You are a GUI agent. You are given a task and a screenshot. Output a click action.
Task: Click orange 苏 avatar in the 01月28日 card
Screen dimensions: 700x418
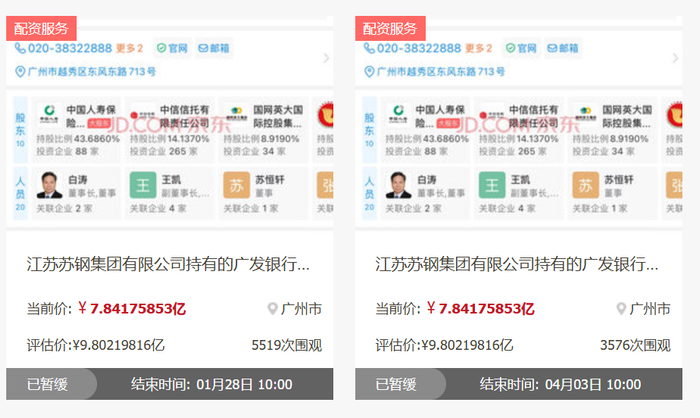click(237, 185)
